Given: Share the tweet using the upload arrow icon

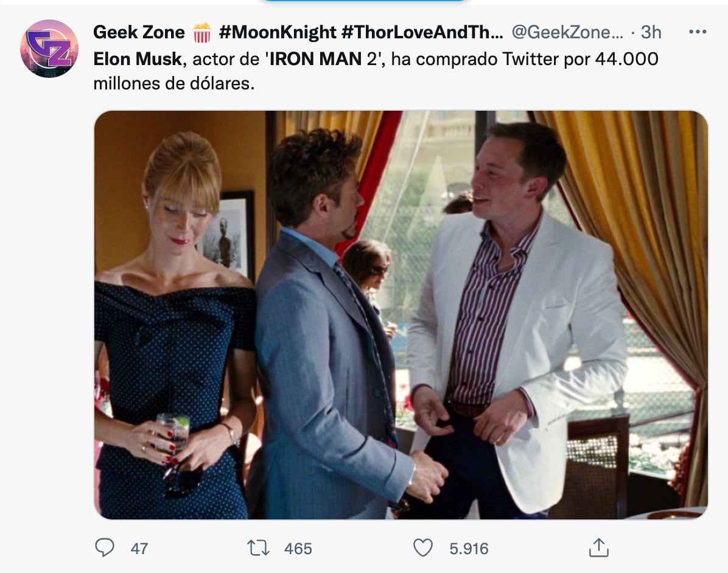Looking at the screenshot, I should click(599, 547).
